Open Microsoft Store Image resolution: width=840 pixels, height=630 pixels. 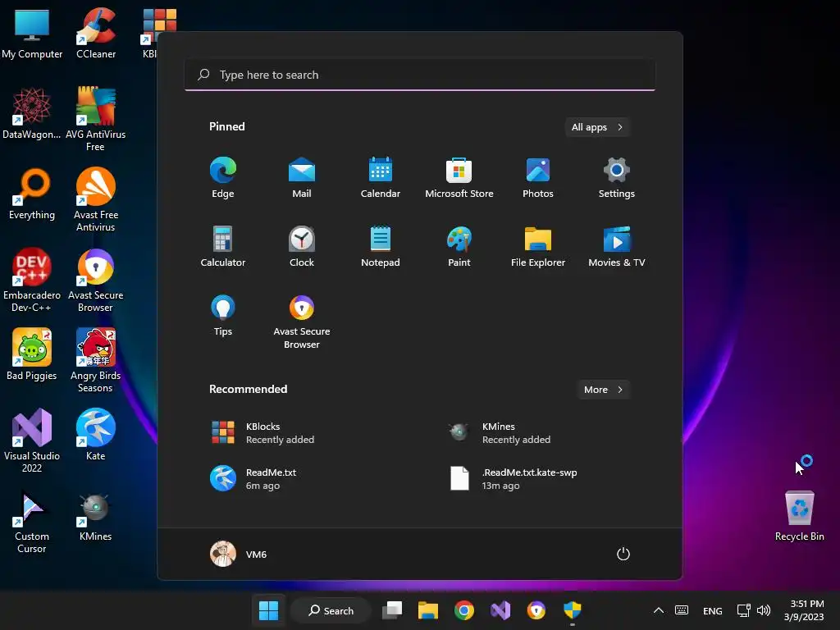point(459,178)
